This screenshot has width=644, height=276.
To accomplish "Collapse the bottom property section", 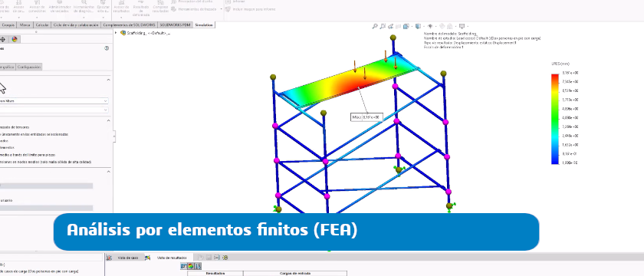I will pyautogui.click(x=108, y=171).
